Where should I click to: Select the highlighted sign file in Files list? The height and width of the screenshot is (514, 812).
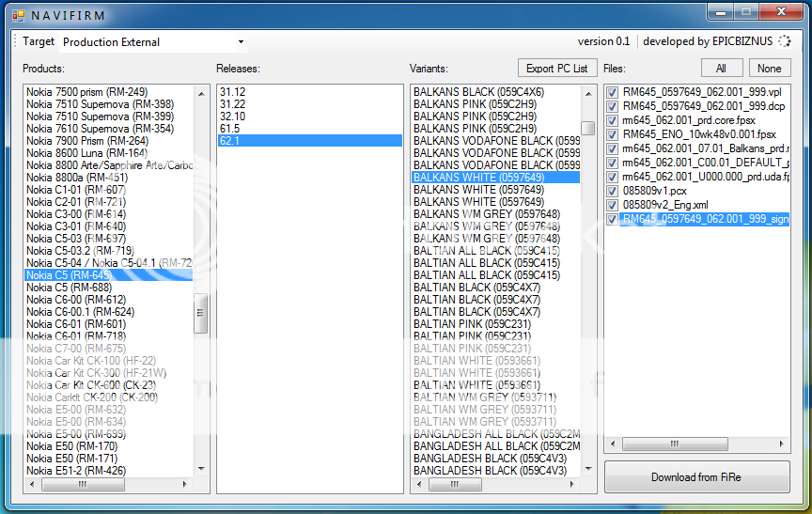(x=705, y=219)
